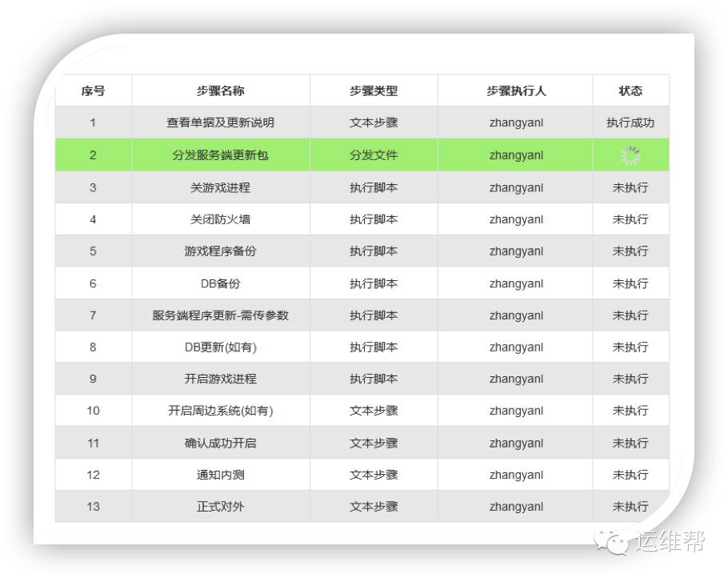Click the 执行成功 status of step 1
Screen dimensions: 728x578
631,122
